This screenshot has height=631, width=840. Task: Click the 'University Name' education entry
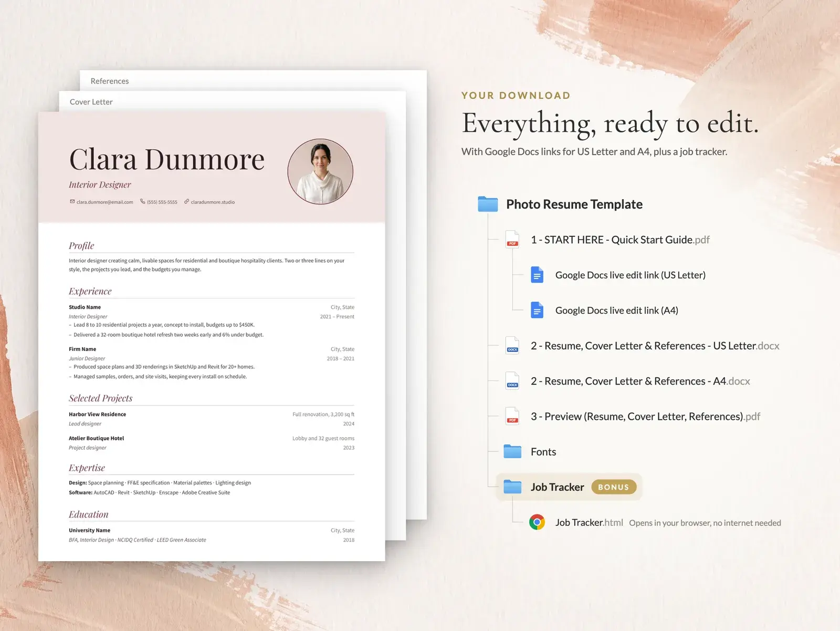90,531
